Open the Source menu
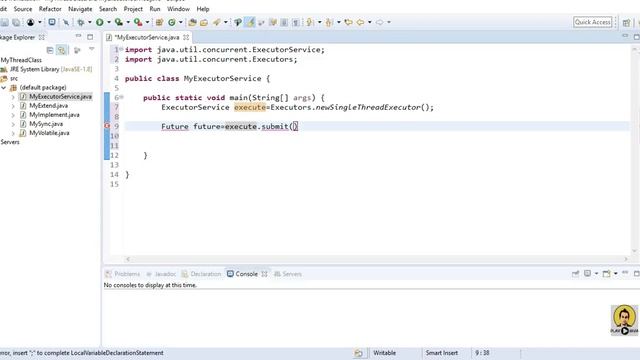The height and width of the screenshot is (360, 640). 23,9
